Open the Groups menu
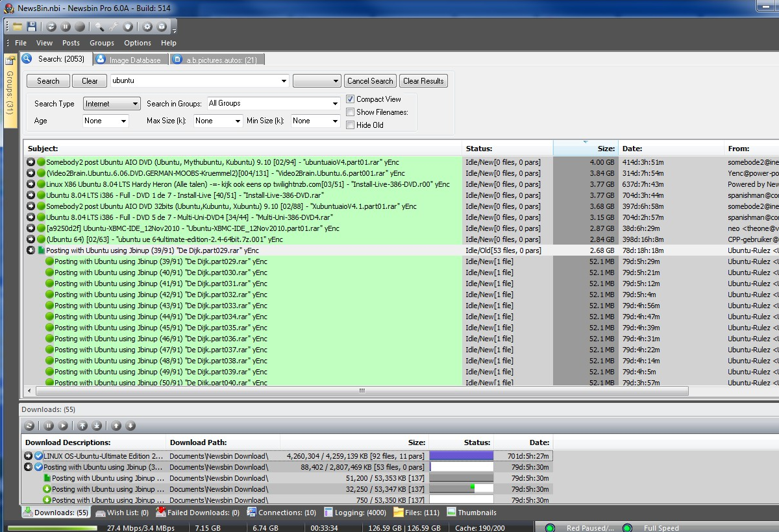The image size is (779, 532). 102,43
